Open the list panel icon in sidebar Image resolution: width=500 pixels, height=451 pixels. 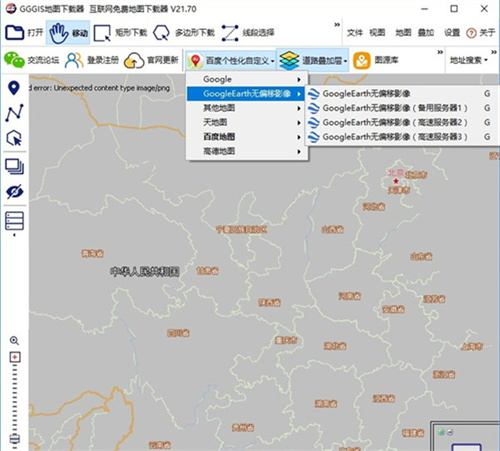pyautogui.click(x=14, y=221)
